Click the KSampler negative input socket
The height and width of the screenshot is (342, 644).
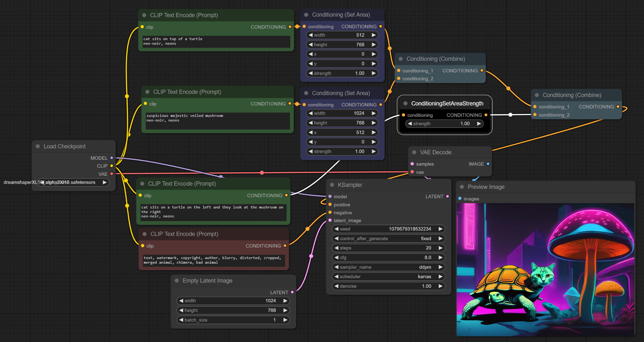(330, 212)
